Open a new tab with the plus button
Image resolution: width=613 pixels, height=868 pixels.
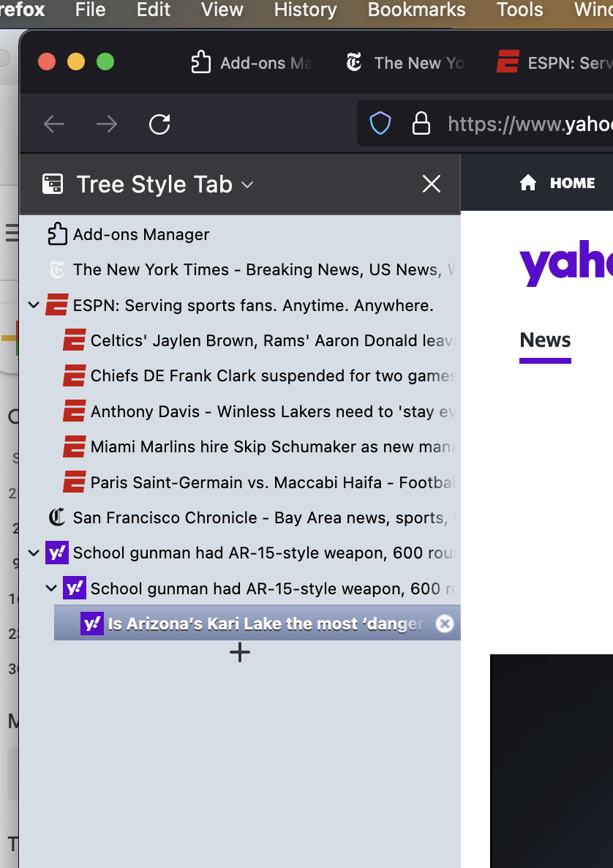click(239, 651)
